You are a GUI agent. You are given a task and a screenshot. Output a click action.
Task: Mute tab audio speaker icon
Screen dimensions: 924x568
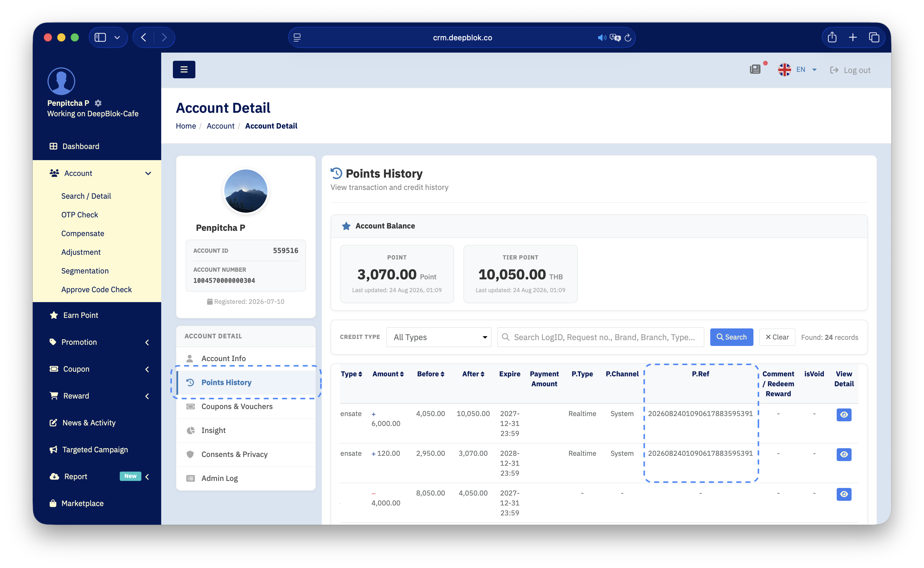(602, 38)
